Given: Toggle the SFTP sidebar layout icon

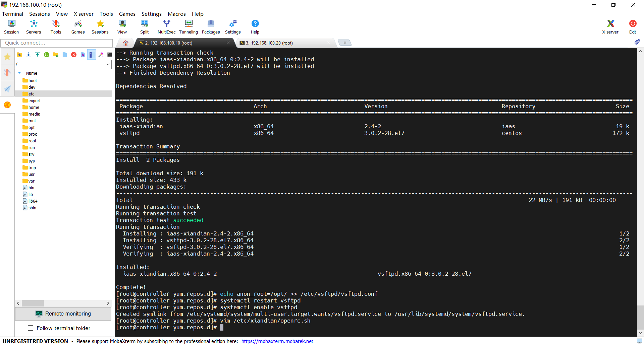Looking at the screenshot, I should tap(91, 55).
